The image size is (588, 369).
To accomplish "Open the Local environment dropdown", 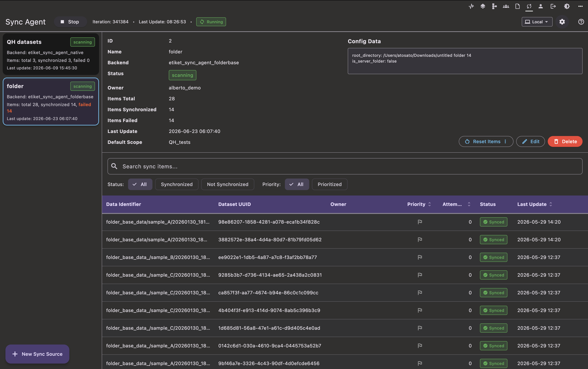I will (537, 22).
